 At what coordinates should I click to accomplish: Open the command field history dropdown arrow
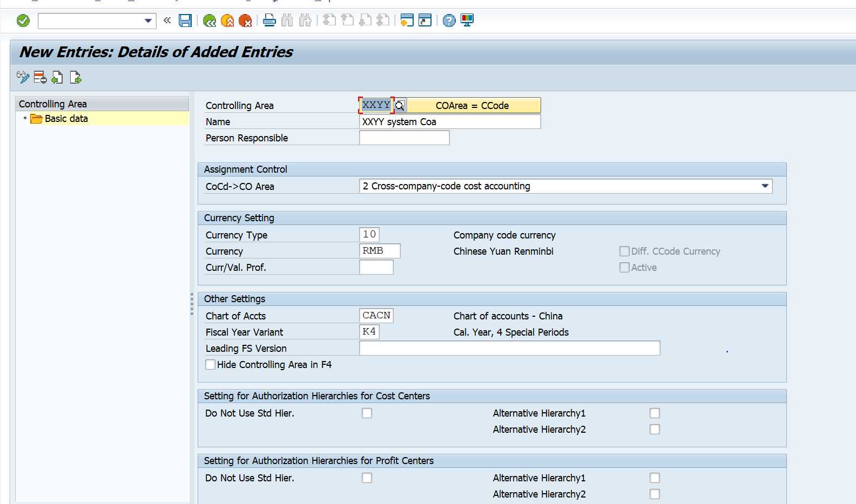click(148, 21)
